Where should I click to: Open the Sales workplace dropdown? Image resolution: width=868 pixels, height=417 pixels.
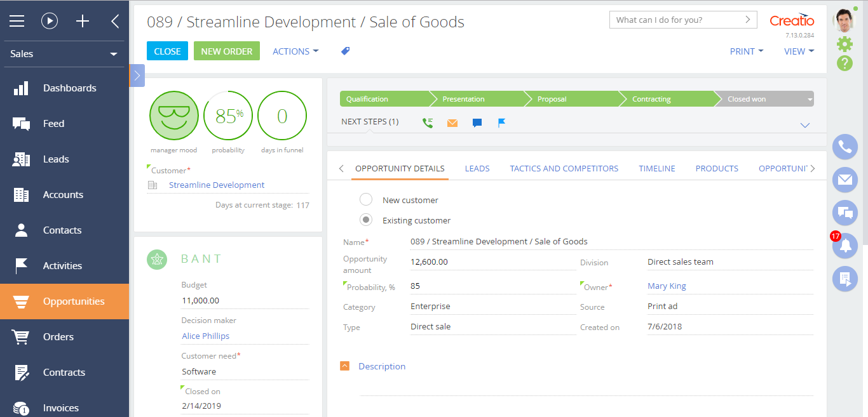[64, 54]
